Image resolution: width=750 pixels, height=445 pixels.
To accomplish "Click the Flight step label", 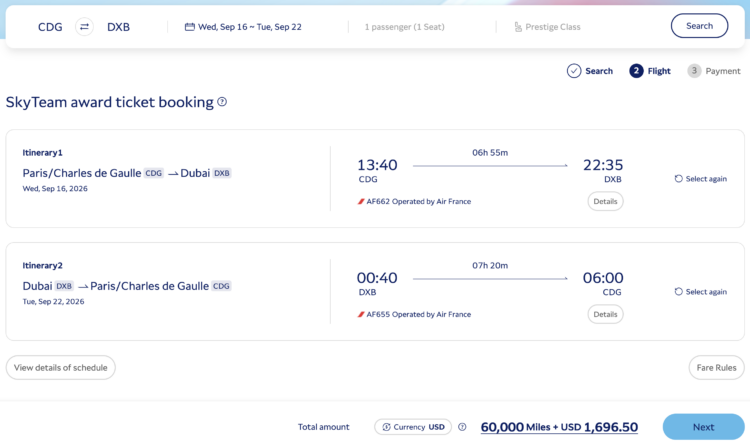I will tap(659, 71).
